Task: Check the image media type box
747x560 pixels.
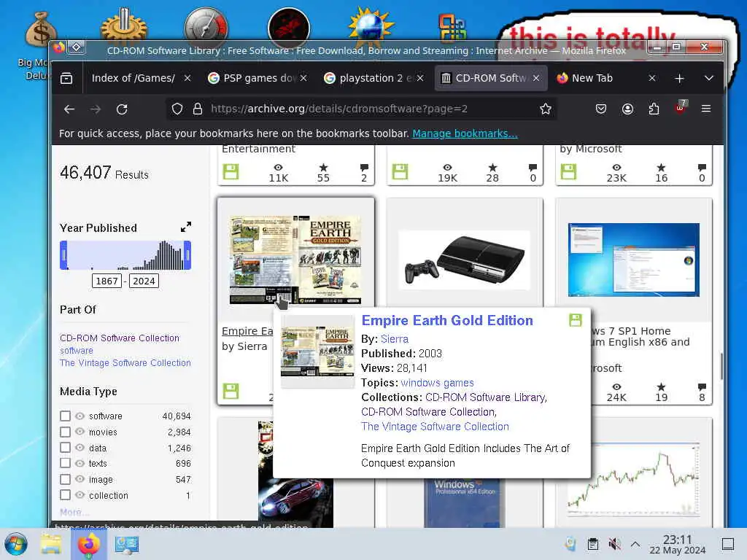Action: pos(65,479)
